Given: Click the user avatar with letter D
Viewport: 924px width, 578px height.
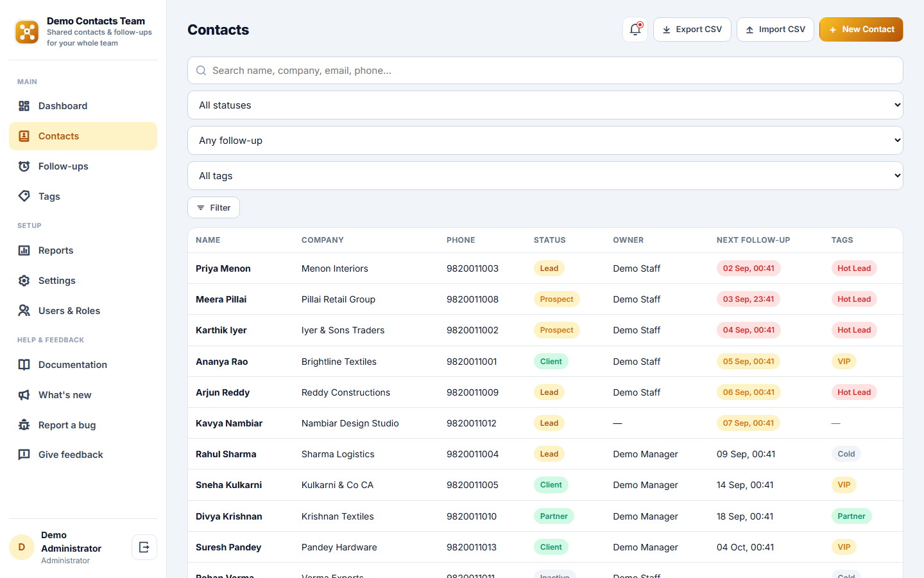Looking at the screenshot, I should coord(22,547).
